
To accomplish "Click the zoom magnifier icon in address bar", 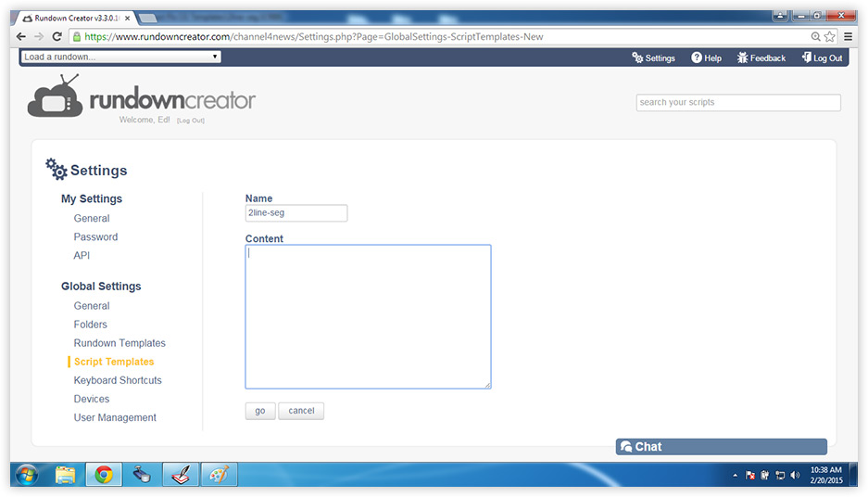I will pyautogui.click(x=815, y=36).
